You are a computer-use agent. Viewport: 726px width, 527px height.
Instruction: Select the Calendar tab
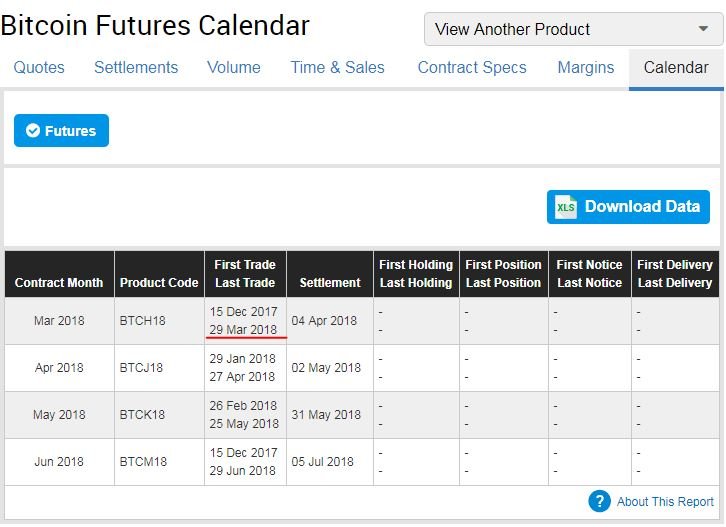(676, 68)
